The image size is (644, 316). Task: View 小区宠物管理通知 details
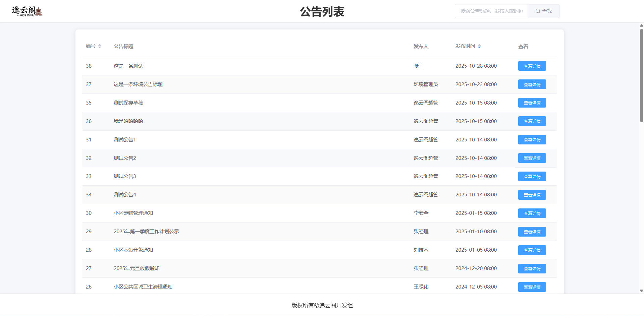point(532,213)
